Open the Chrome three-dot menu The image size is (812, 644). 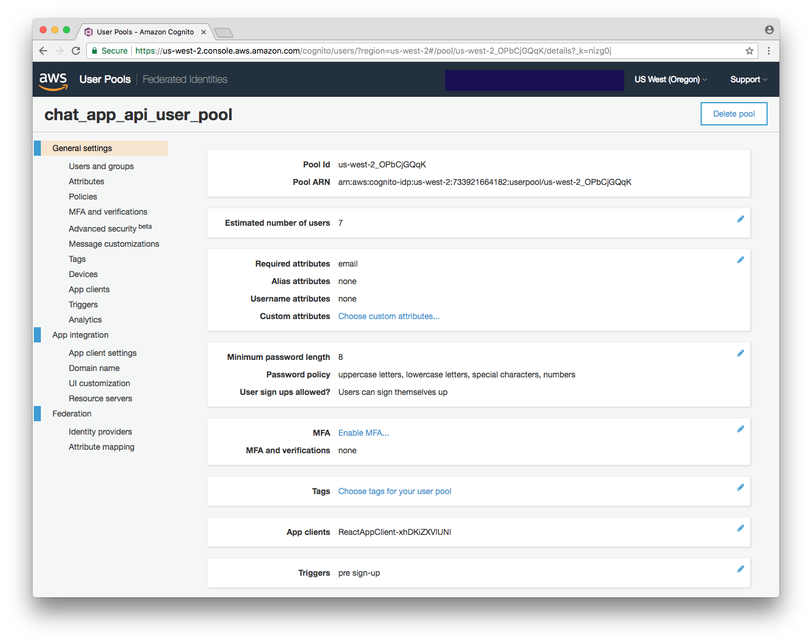[x=769, y=51]
